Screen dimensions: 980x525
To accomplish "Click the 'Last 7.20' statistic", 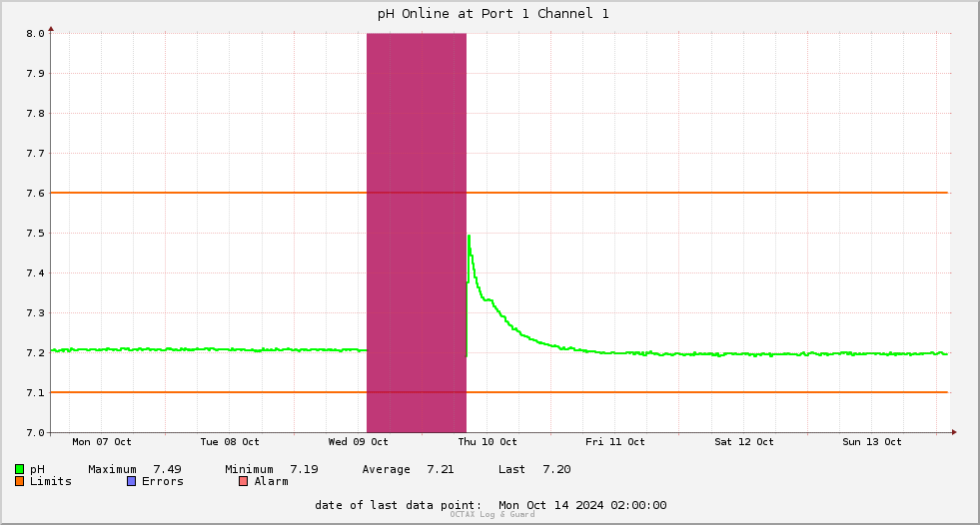I will 534,469.
